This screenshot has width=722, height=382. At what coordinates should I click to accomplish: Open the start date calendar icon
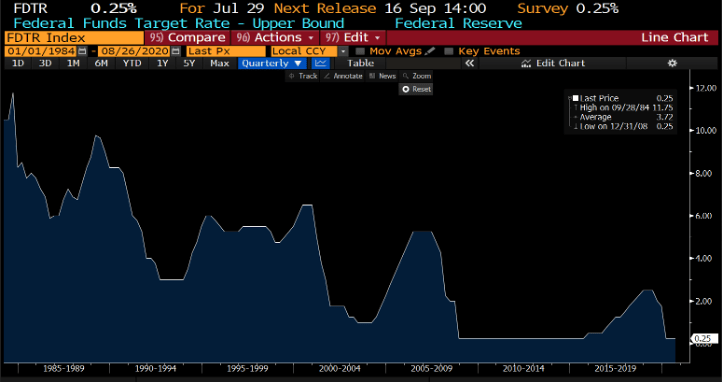82,52
